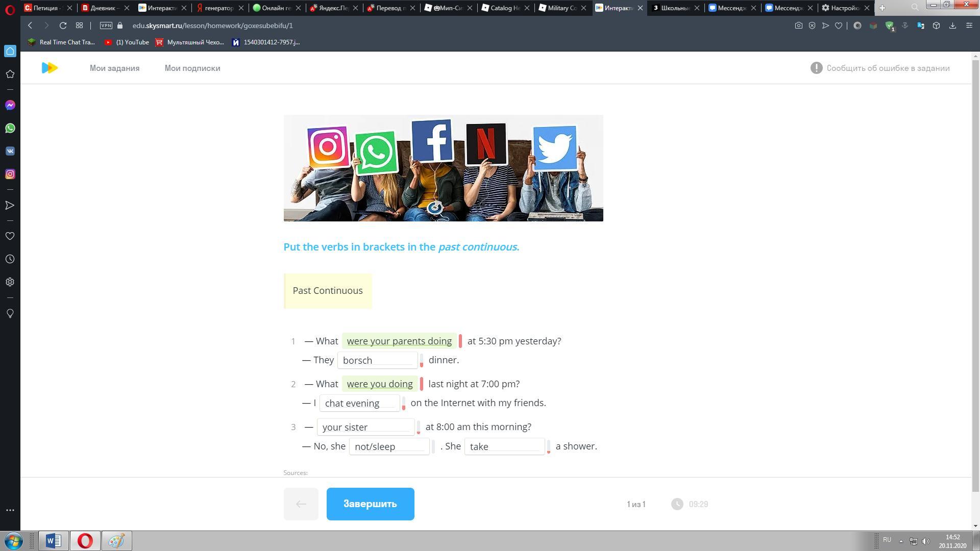Edit 'were you doing' answer

tap(380, 384)
